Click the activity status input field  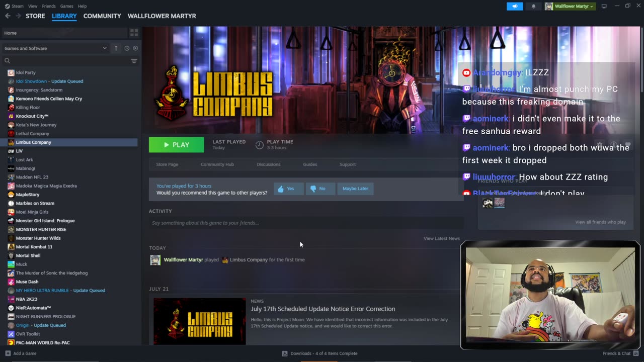306,223
